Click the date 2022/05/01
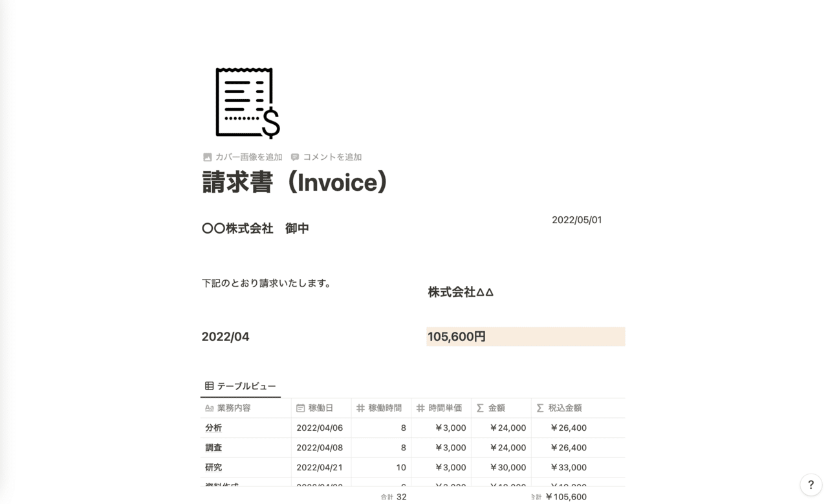This screenshot has width=828, height=504. pyautogui.click(x=577, y=220)
